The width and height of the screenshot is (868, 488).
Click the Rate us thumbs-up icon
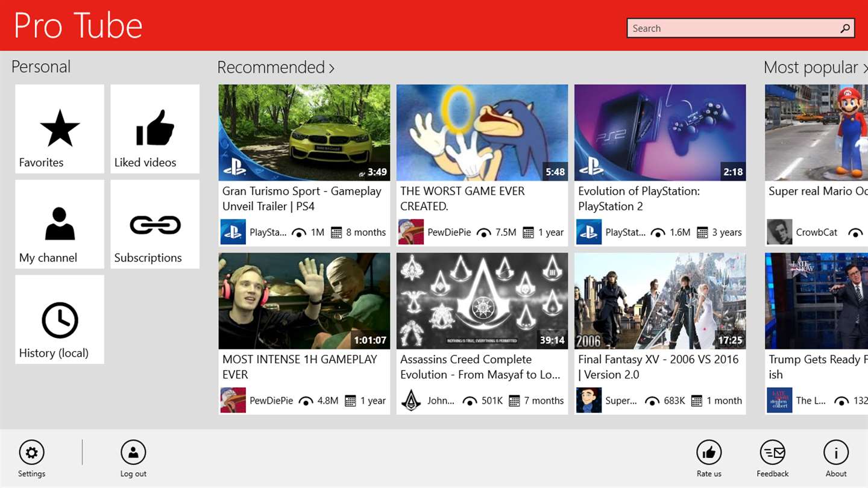click(x=709, y=452)
